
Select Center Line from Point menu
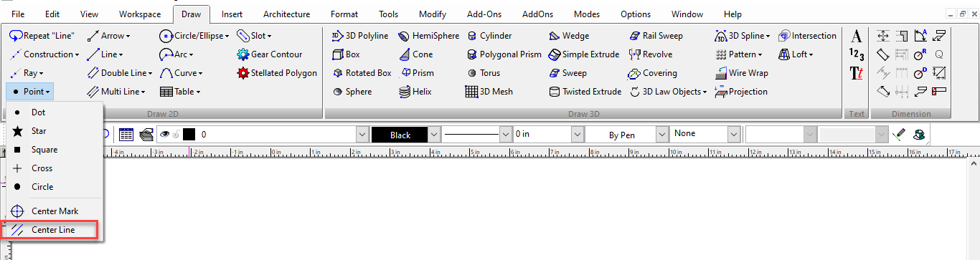(52, 230)
